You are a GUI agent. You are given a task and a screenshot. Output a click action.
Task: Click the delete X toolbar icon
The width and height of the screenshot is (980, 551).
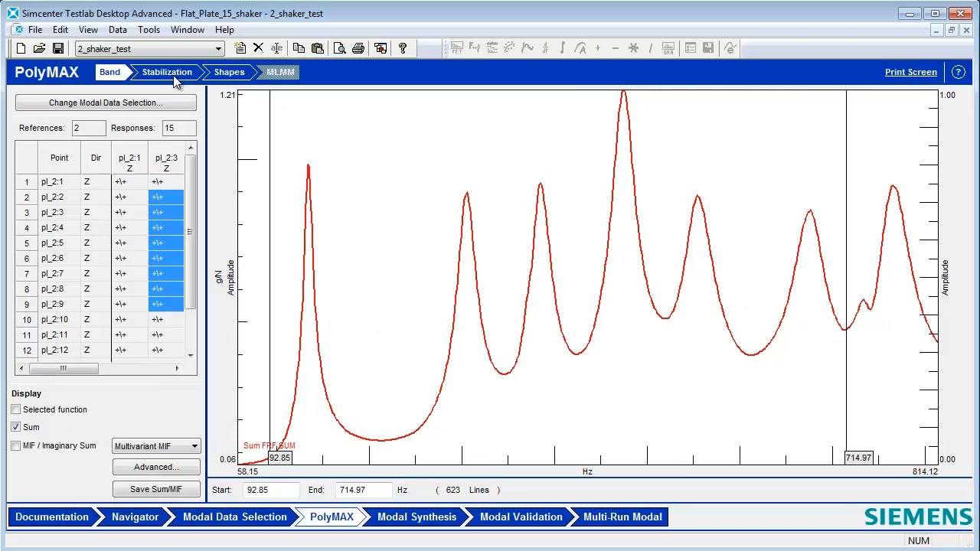point(258,48)
